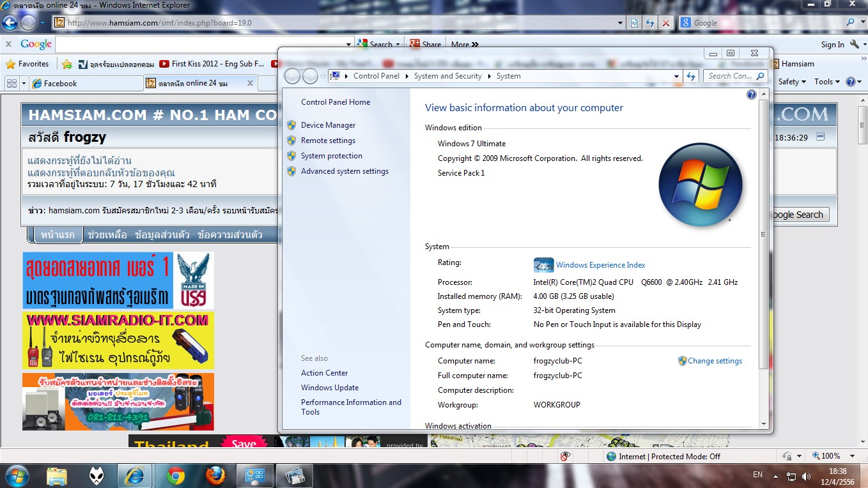Click the Windows Experience Index rating icon
This screenshot has width=868, height=488.
(543, 265)
